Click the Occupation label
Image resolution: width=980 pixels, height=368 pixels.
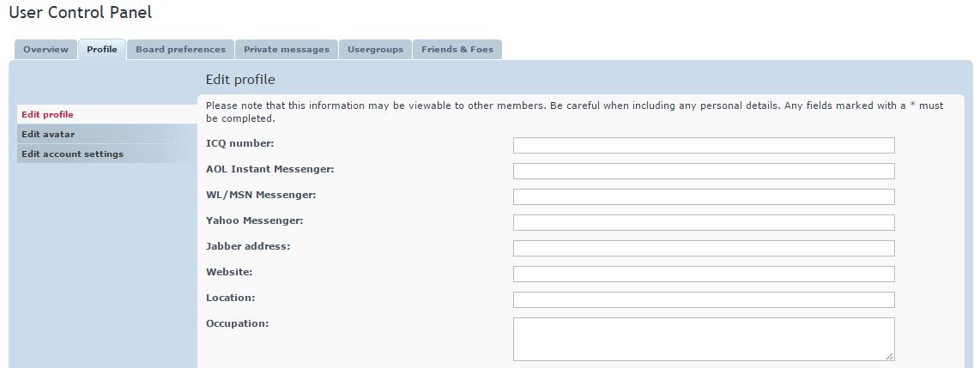238,323
